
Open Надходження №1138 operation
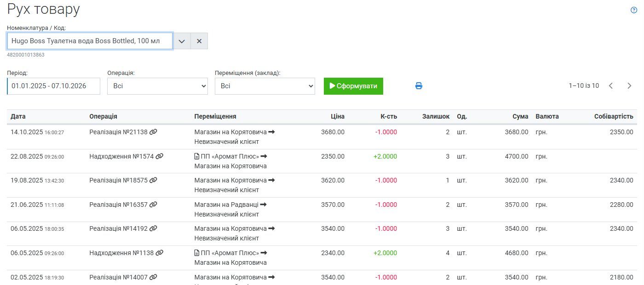121,253
